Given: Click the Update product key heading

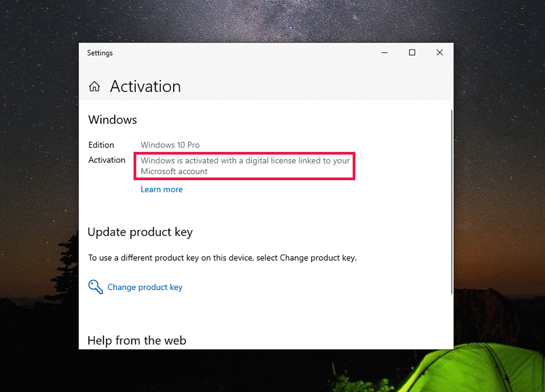Looking at the screenshot, I should point(140,232).
